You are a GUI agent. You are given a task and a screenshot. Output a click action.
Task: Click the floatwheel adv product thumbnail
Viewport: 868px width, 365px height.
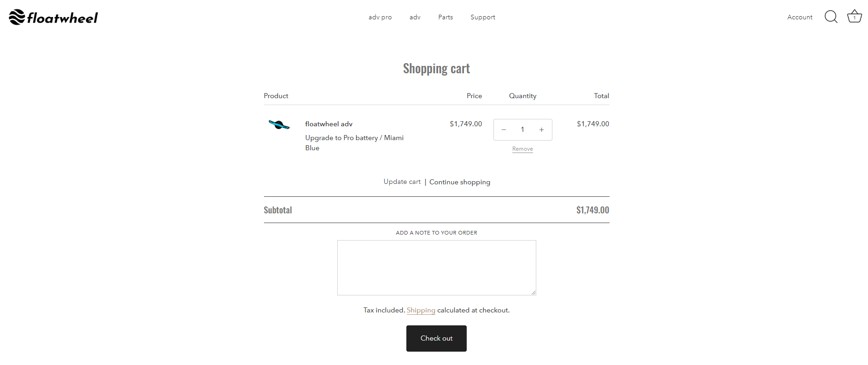point(279,125)
